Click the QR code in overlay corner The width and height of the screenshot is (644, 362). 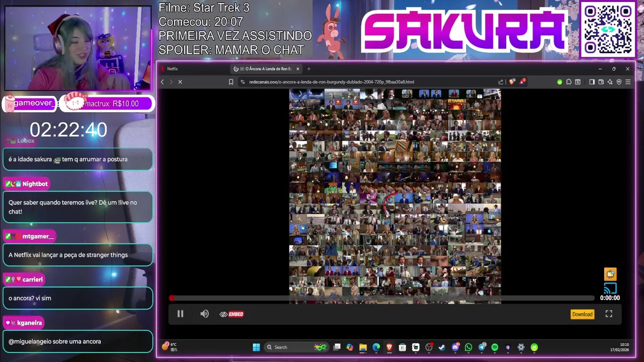[x=608, y=29]
